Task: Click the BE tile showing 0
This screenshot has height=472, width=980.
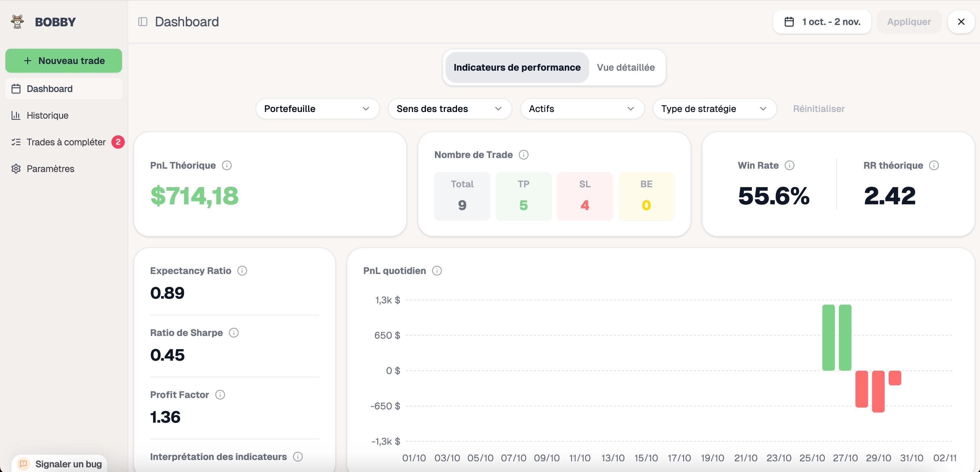Action: click(x=646, y=196)
